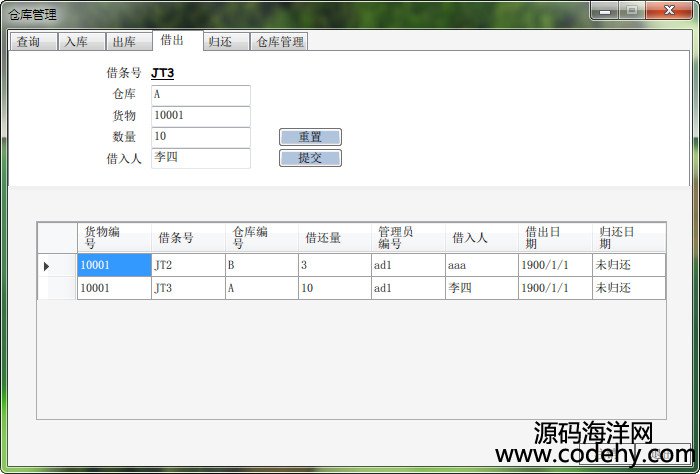Viewport: 700px width, 474px height.
Task: Click warehouse cell A in JT3 row
Action: point(262,288)
